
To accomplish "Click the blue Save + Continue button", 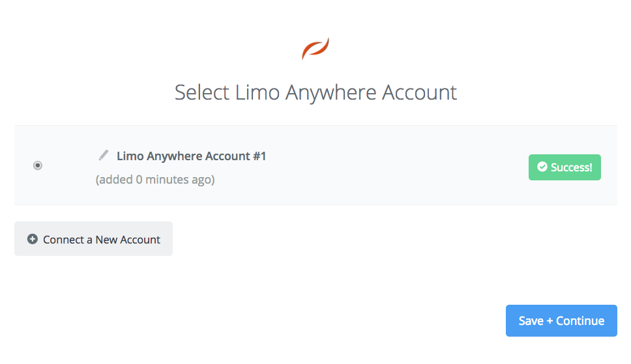I will coord(561,320).
